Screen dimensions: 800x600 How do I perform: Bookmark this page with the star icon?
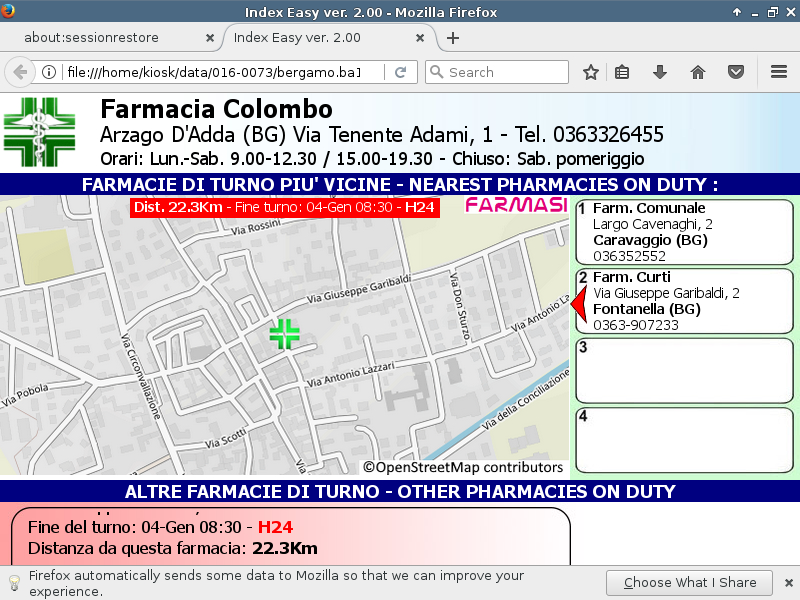(591, 72)
